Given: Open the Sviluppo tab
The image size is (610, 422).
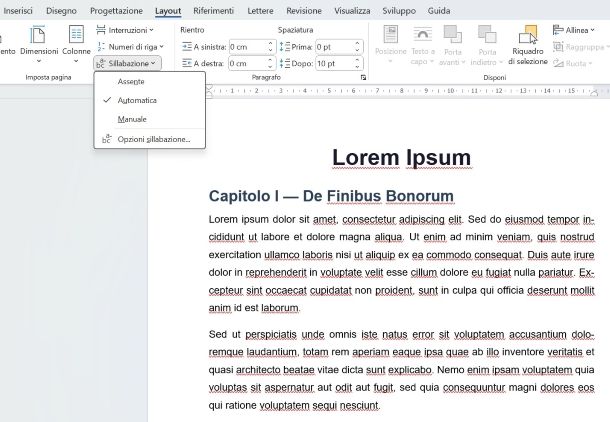Looking at the screenshot, I should 399,11.
